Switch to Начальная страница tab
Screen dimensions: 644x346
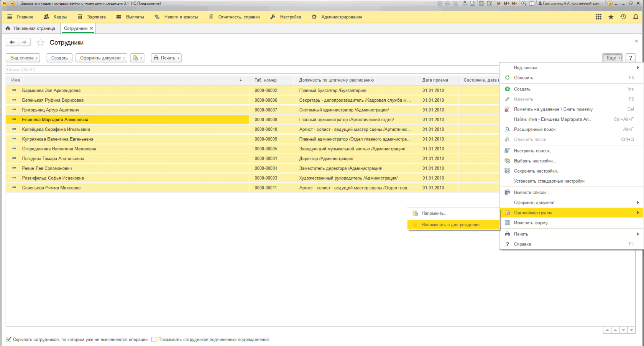(30, 28)
